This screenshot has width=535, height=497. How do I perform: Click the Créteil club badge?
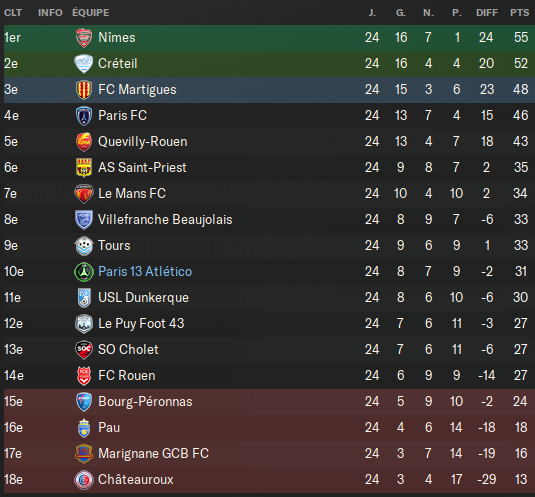[x=84, y=64]
